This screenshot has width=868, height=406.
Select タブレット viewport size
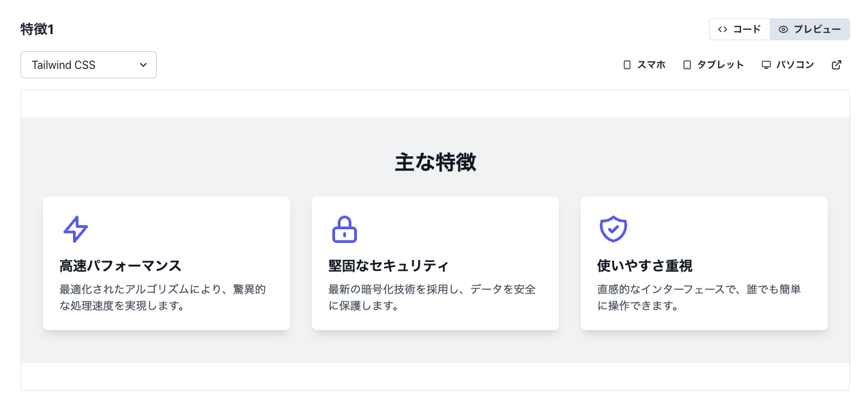point(713,65)
